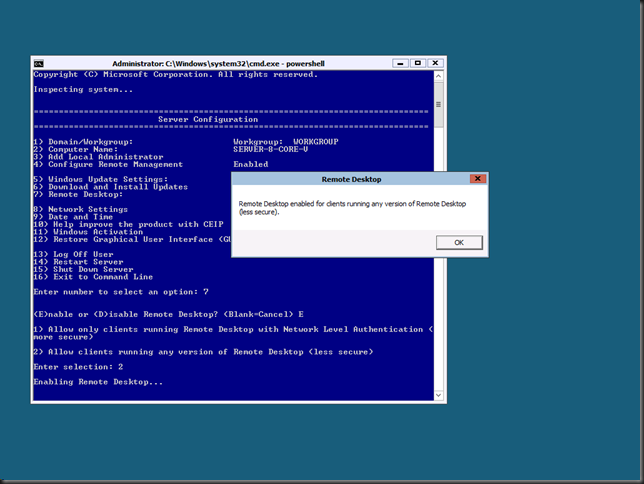Click the '7) Remote Desktop:' line
Viewport: 644px width, 484px height.
pos(78,194)
